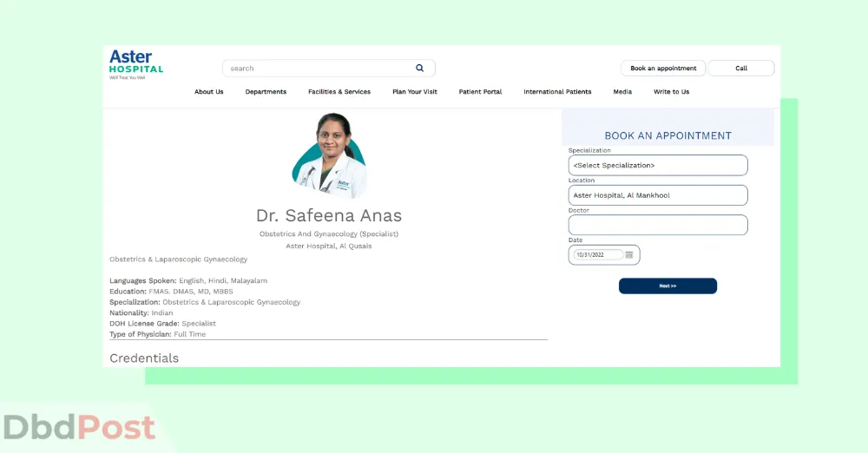Image resolution: width=868 pixels, height=453 pixels.
Task: Go to Patient Portal
Action: 480,92
